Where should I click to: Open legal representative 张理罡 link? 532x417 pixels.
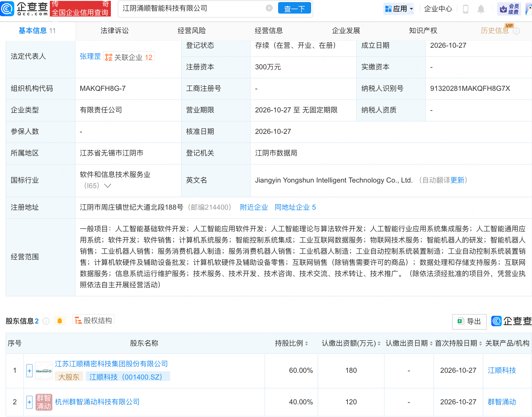tap(90, 56)
